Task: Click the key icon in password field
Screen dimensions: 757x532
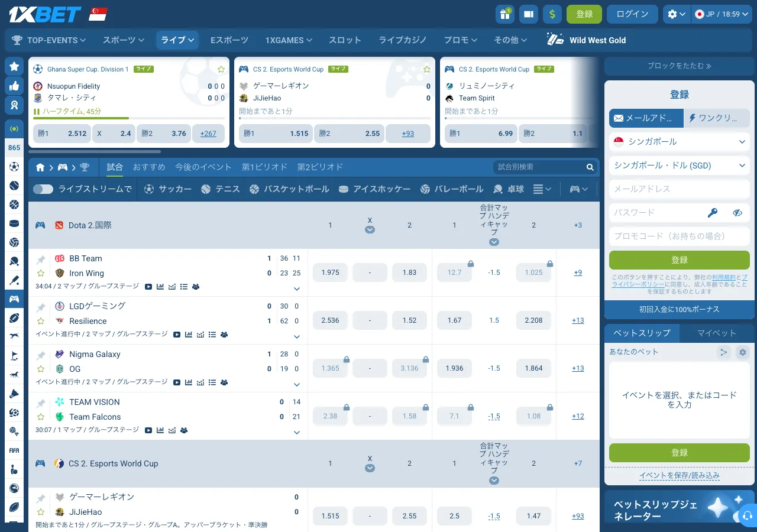Action: tap(713, 213)
